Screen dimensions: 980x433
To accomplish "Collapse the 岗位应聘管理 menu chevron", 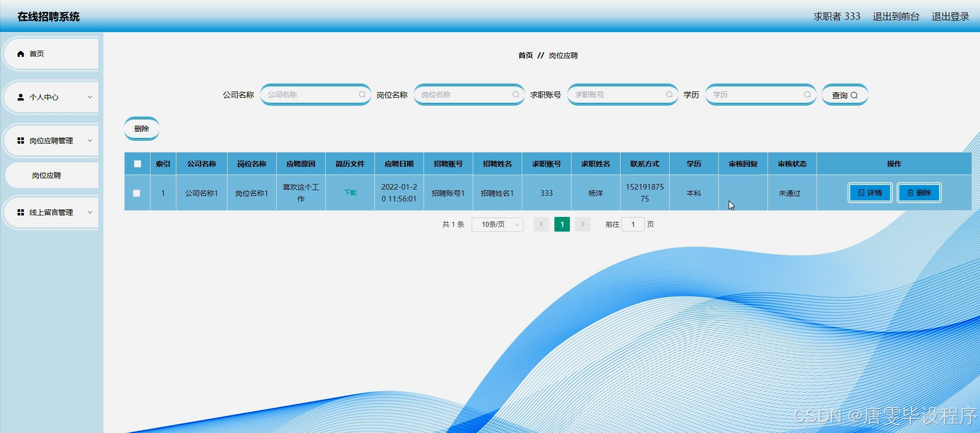I will (x=90, y=141).
